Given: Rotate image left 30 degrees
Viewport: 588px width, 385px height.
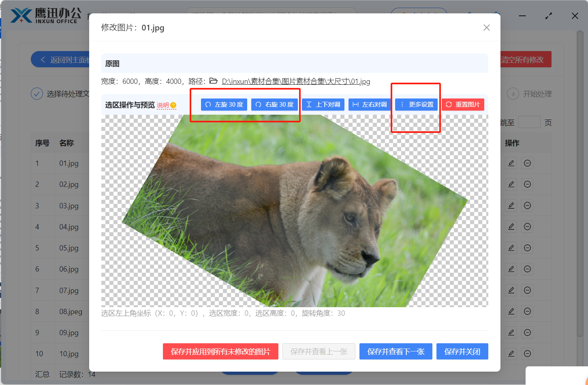Looking at the screenshot, I should (224, 105).
